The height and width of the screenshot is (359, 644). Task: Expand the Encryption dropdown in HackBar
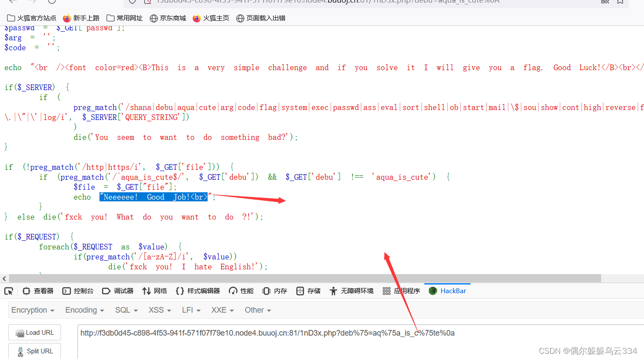[33, 310]
